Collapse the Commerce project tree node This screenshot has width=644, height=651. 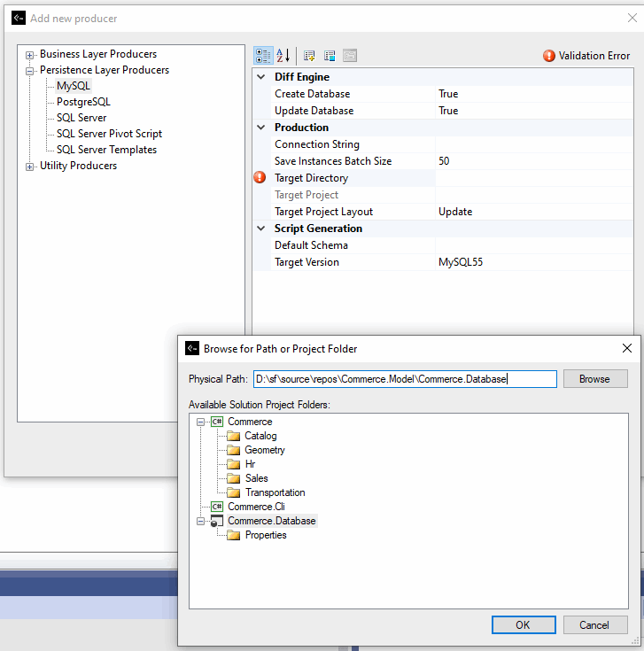coord(200,422)
